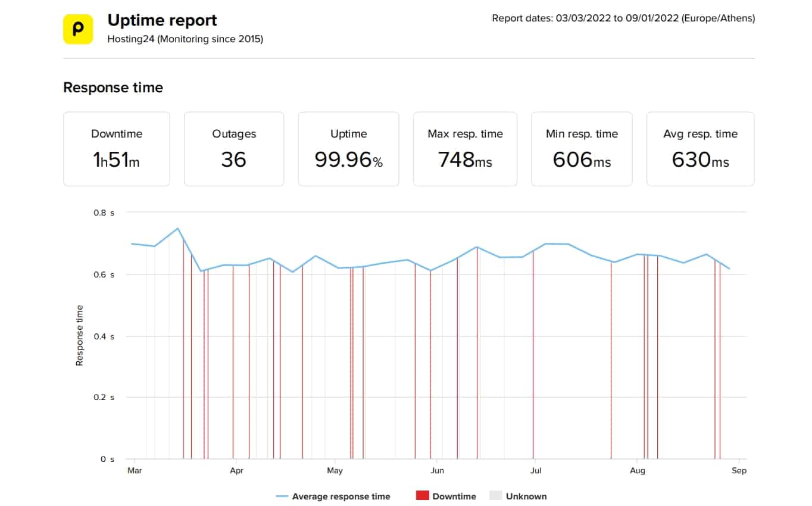
Task: Click the Sep x-axis label
Action: (x=739, y=471)
